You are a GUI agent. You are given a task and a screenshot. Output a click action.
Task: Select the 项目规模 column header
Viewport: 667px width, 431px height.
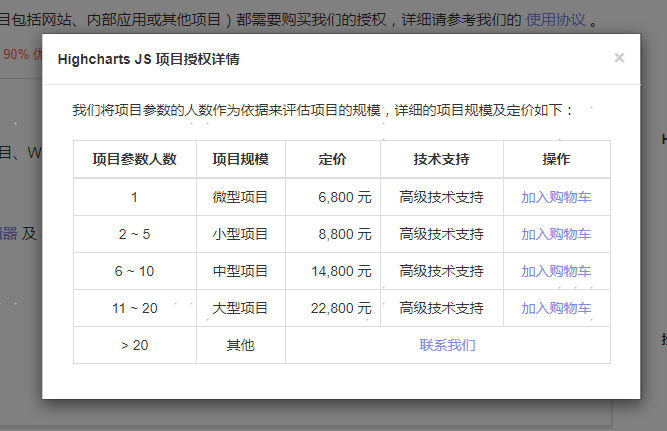coord(241,159)
